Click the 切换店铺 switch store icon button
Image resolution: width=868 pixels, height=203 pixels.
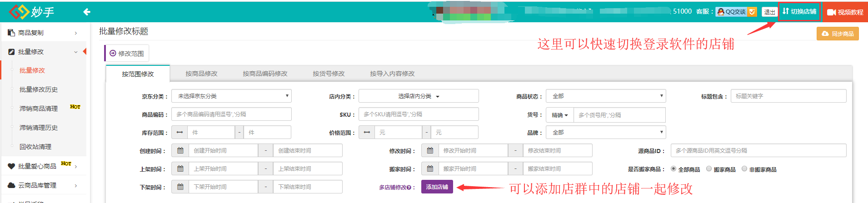pyautogui.click(x=799, y=11)
